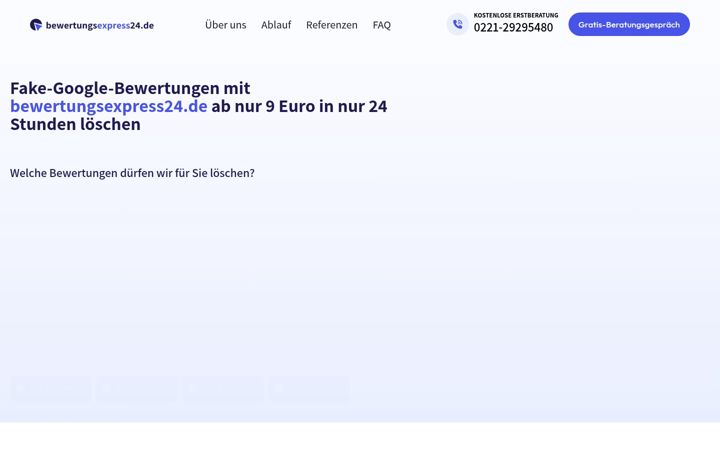Click the Fake-Google-Bewertungen headline

pyautogui.click(x=198, y=106)
